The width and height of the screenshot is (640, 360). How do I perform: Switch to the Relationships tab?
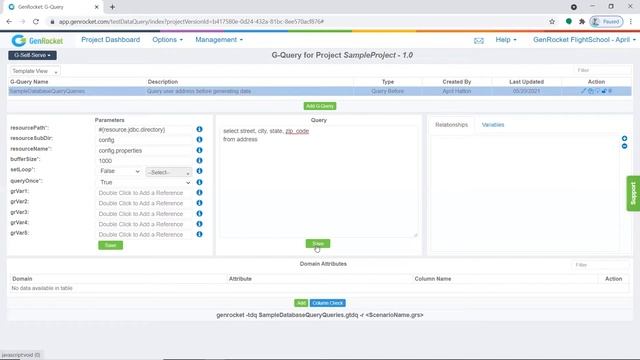pyautogui.click(x=451, y=125)
